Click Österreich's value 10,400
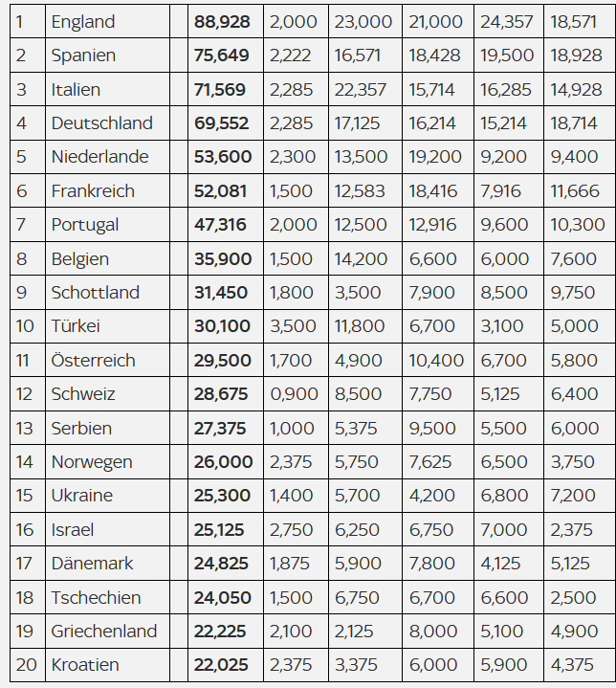616x688 pixels. [436, 360]
